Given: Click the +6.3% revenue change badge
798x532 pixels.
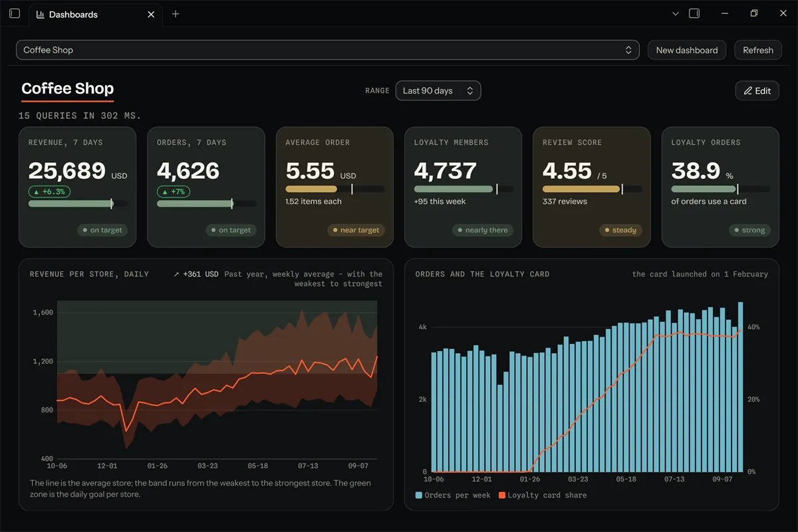Looking at the screenshot, I should (49, 192).
